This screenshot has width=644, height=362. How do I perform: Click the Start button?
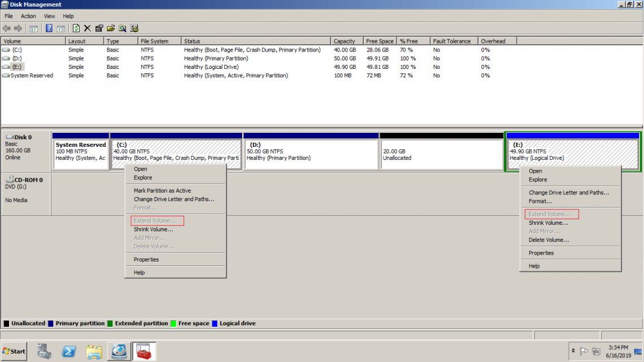click(14, 351)
